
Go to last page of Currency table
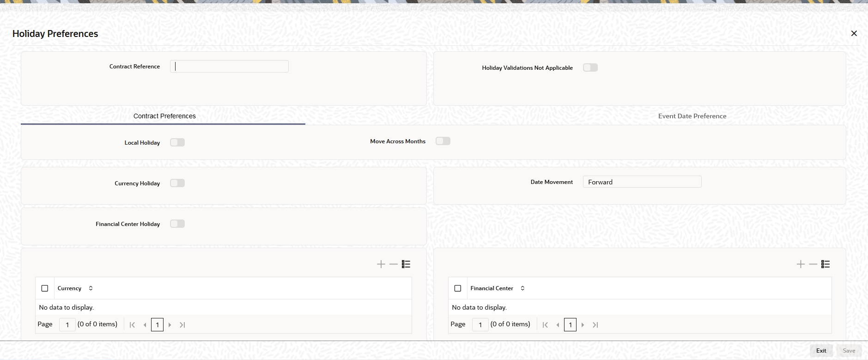(x=182, y=325)
